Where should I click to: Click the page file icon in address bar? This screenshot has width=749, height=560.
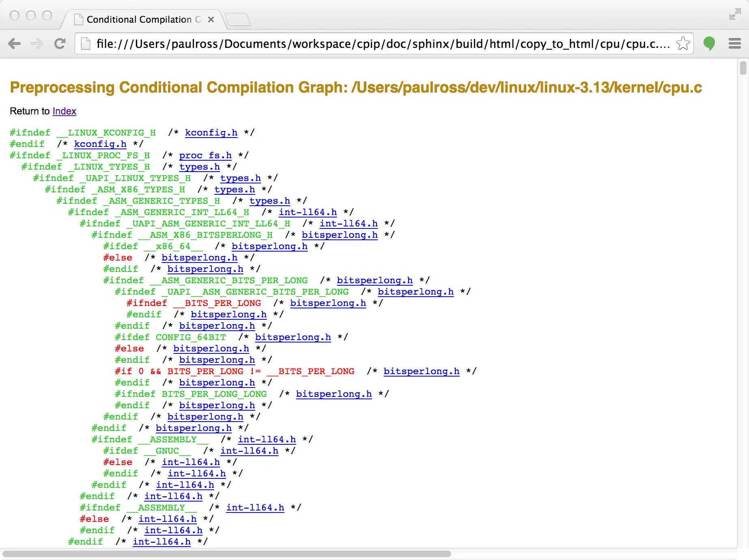point(86,43)
